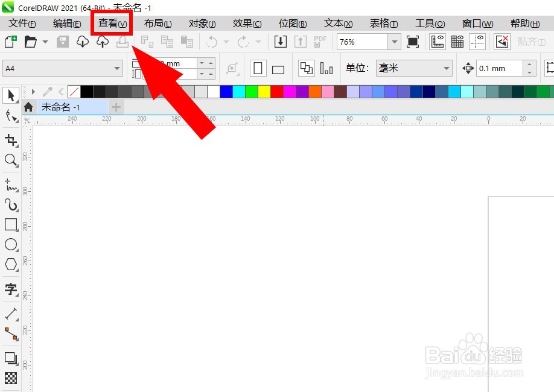
Task: Select the Zoom magnifier tool
Action: click(11, 160)
